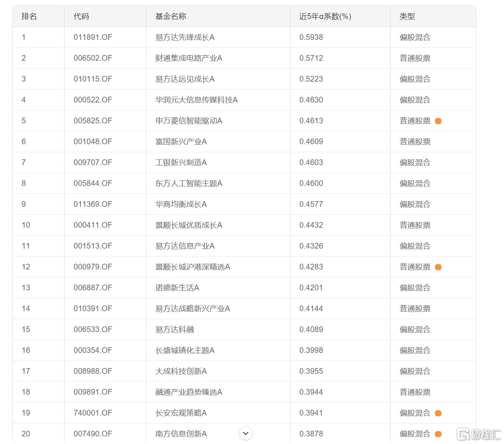Select fund name 易方达先锋成长A
504x444 pixels.
click(185, 37)
